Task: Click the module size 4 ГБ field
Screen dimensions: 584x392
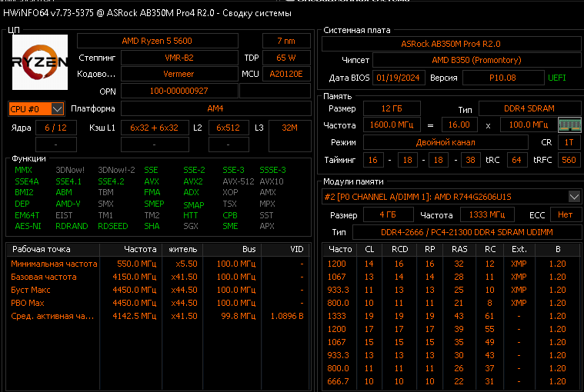Action: [388, 214]
